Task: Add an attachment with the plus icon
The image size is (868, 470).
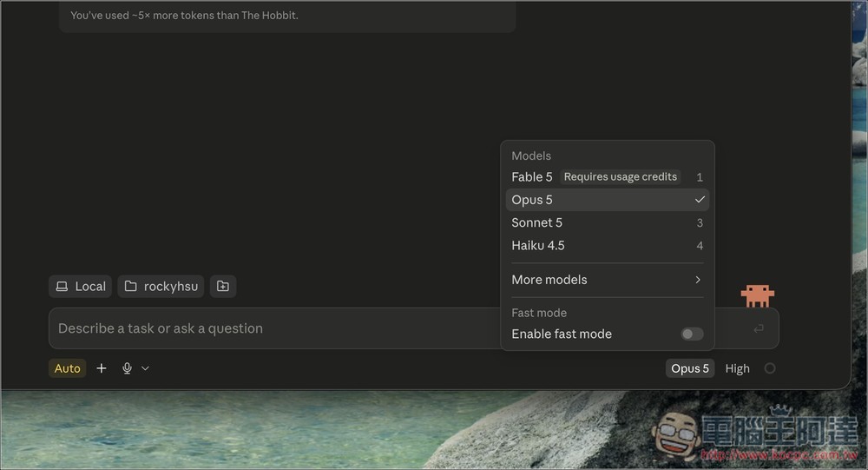Action: [x=102, y=368]
